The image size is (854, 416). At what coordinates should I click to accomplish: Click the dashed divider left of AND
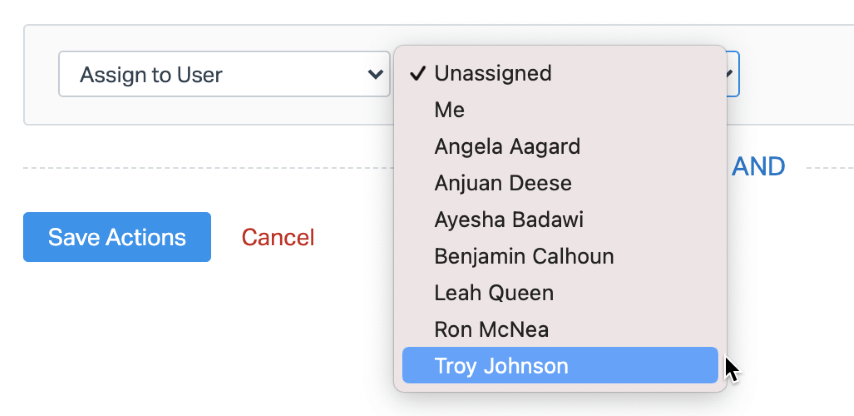(x=200, y=168)
